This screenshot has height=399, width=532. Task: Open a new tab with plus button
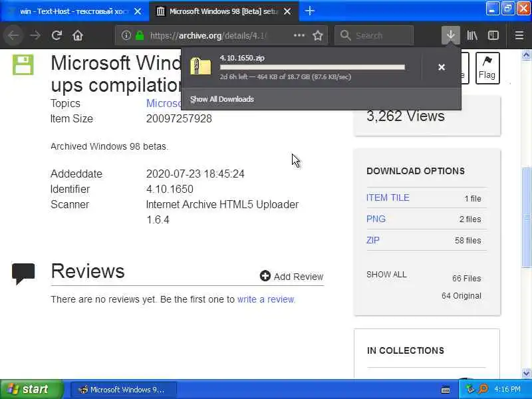[x=309, y=11]
